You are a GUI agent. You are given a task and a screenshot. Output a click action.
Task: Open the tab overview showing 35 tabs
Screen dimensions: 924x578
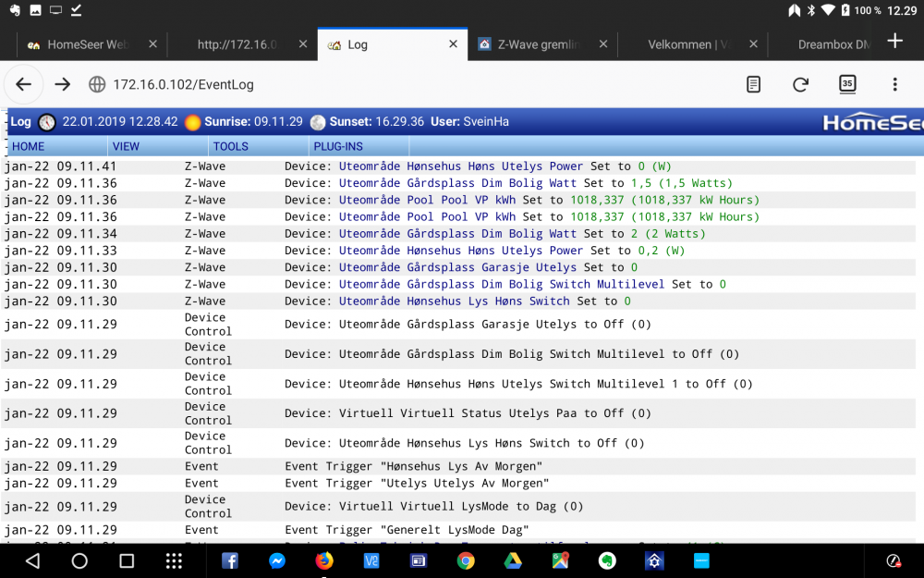point(847,83)
